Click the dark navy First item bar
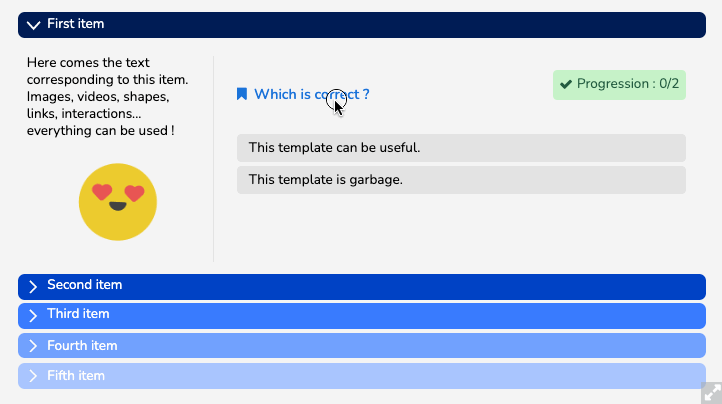This screenshot has width=722, height=404. click(x=400, y=24)
